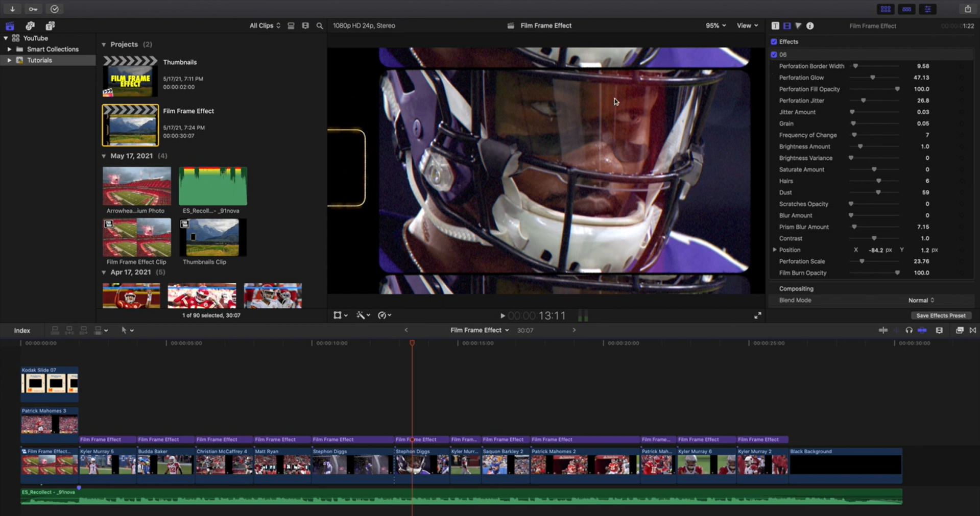Open the Share/Export menu
The height and width of the screenshot is (516, 980).
coord(967,9)
